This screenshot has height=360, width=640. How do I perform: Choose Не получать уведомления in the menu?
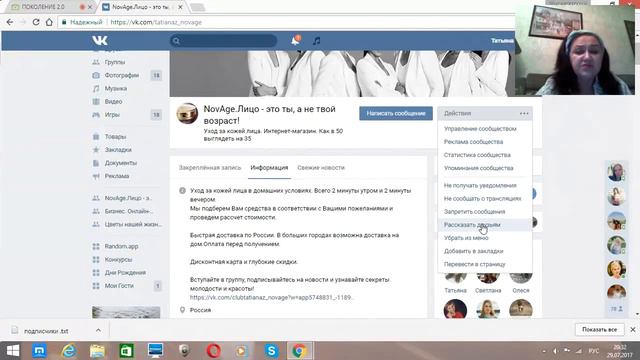pyautogui.click(x=480, y=185)
